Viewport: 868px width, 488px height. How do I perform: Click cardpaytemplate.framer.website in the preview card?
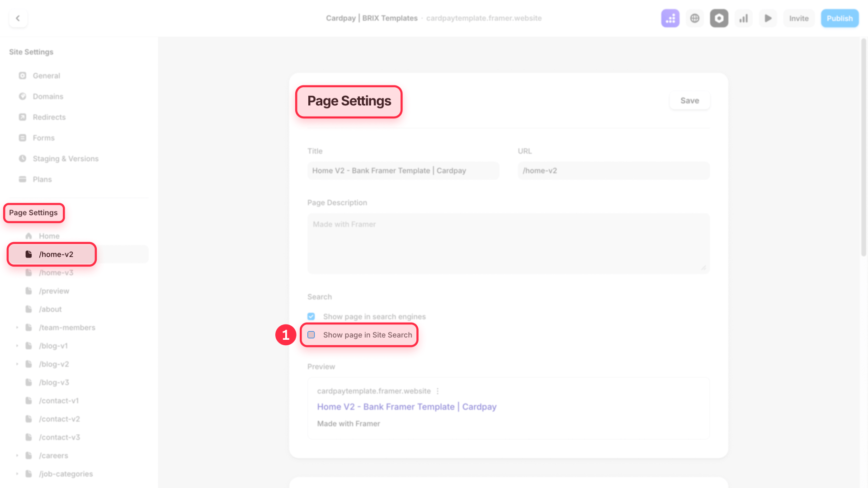[374, 391]
